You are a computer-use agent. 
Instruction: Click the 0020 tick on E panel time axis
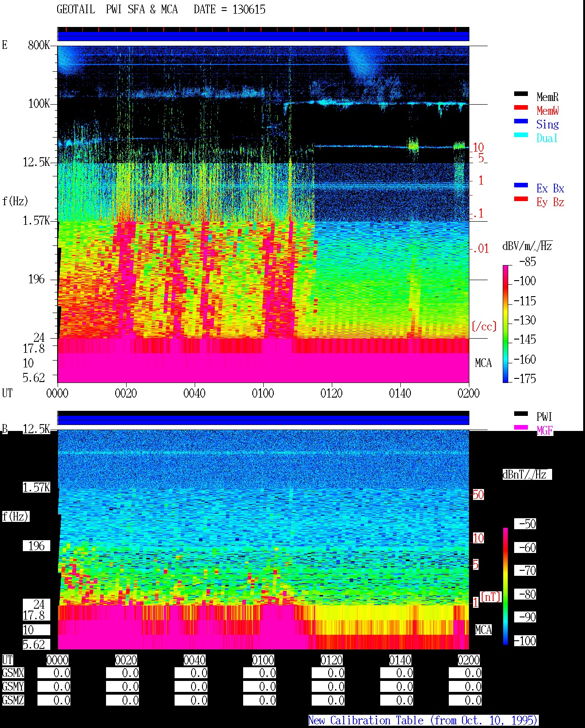126,393
